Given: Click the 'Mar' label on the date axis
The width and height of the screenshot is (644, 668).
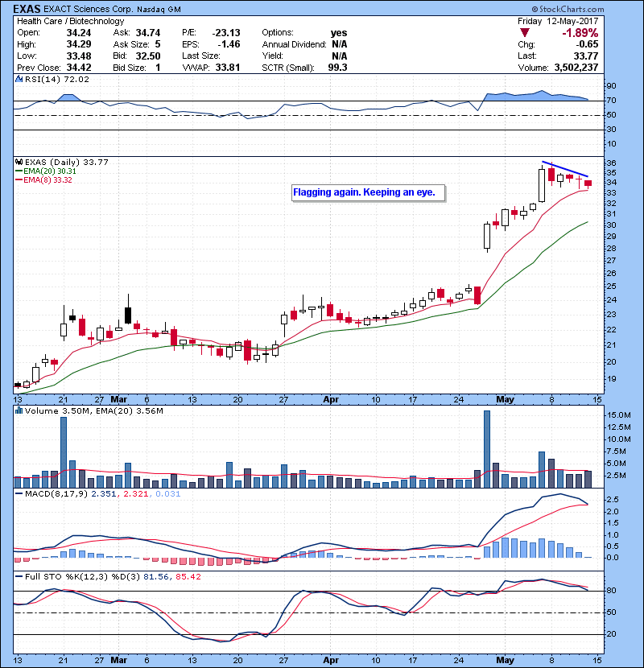Looking at the screenshot, I should (x=120, y=398).
